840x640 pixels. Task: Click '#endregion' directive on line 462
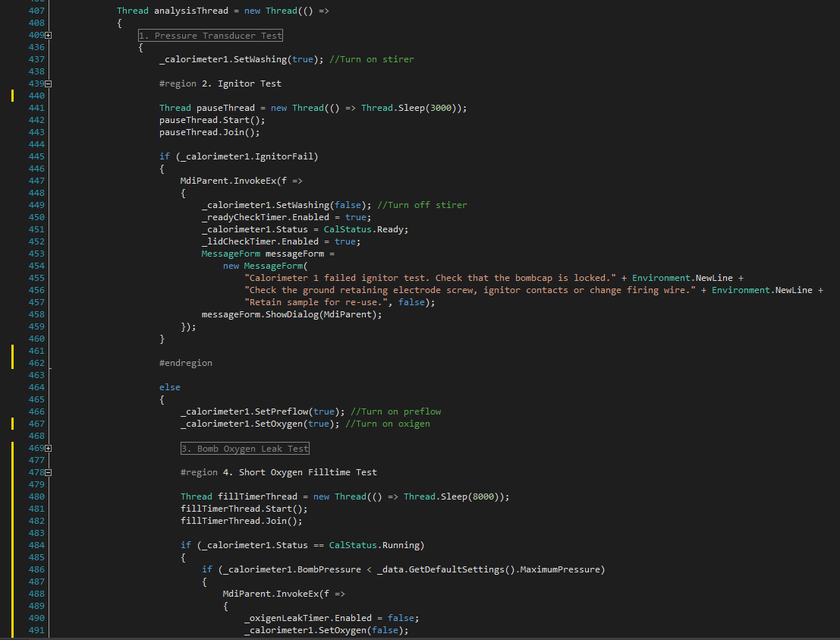tap(185, 363)
